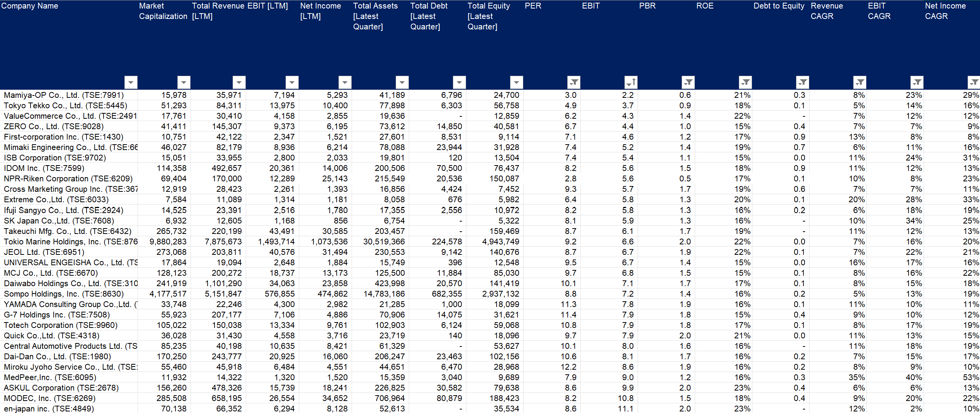Select cell "en-japan inc. (TSE:4849)"
The height and width of the screenshot is (413, 980).
coord(69,408)
